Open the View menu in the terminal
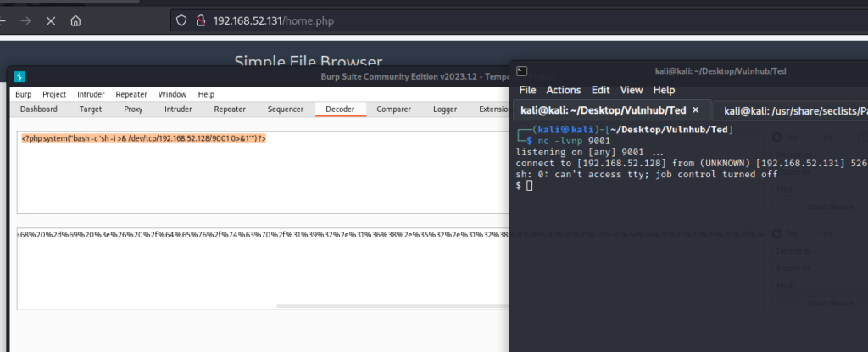Viewport: 868px width, 352px height. pos(631,90)
